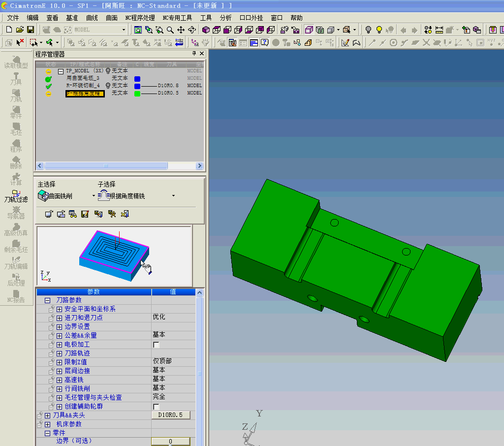Toggle the 创建辅助轮廓 checkbox
Screen dimensions: 504x446
point(156,407)
